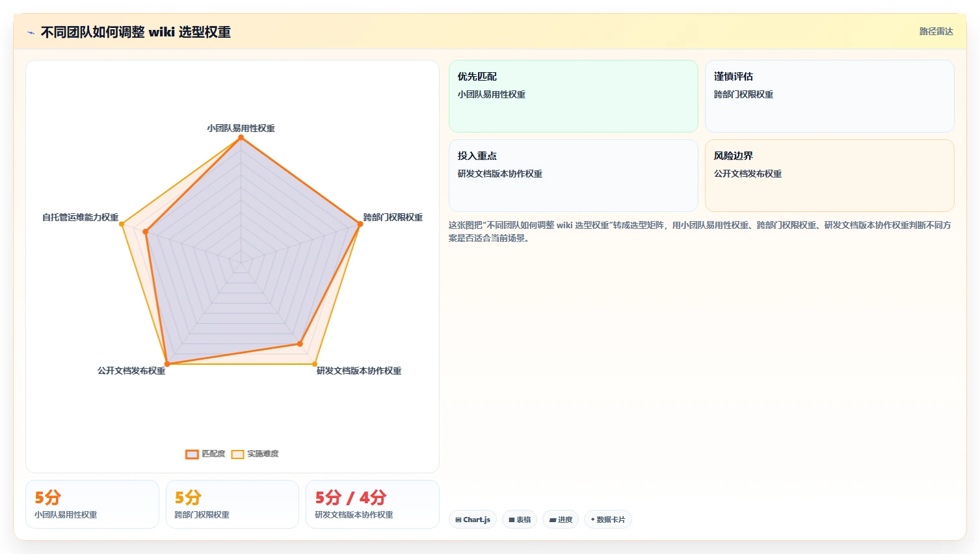
Task: Click the 跨部门权限权重 radar axis label
Action: tap(393, 217)
